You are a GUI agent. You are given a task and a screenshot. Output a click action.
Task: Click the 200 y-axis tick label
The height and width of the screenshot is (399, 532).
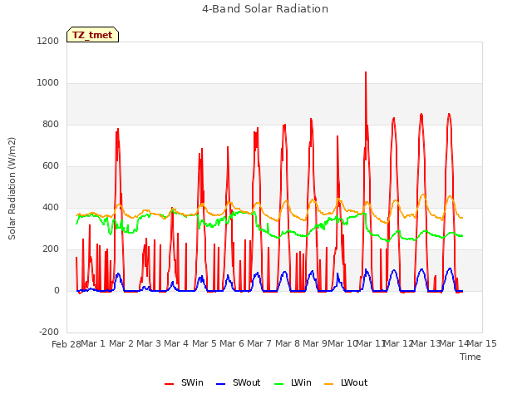pos(51,249)
